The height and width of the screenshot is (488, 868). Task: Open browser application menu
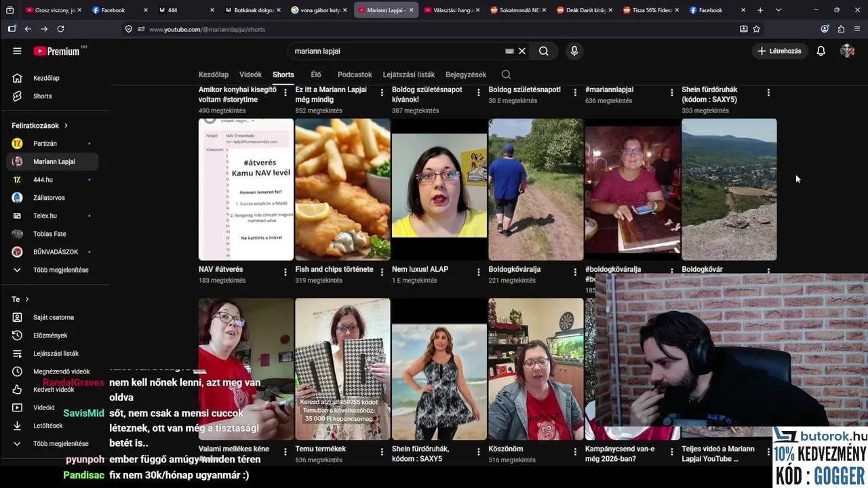tap(857, 29)
